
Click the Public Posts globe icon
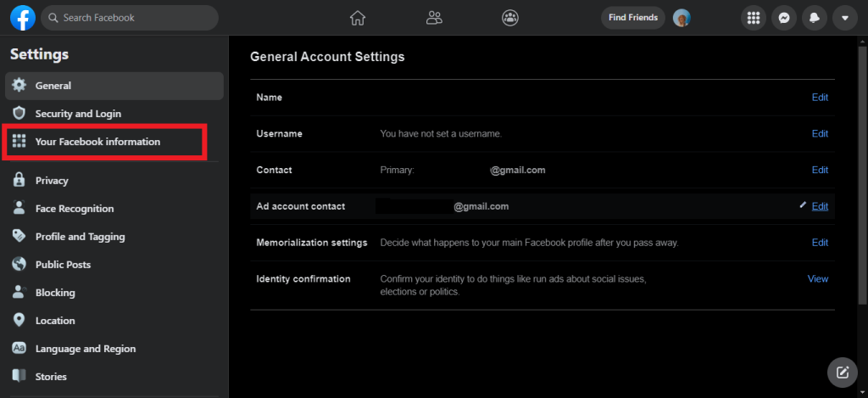tap(19, 264)
